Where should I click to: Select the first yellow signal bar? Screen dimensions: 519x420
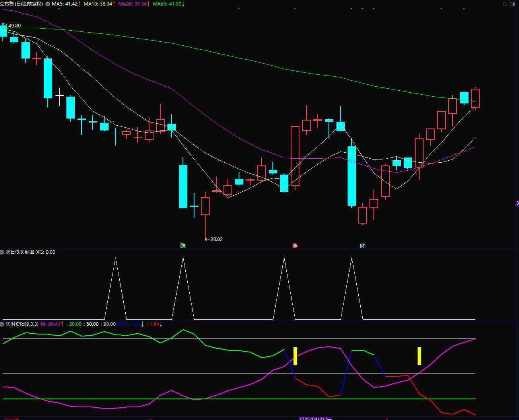[x=295, y=356]
